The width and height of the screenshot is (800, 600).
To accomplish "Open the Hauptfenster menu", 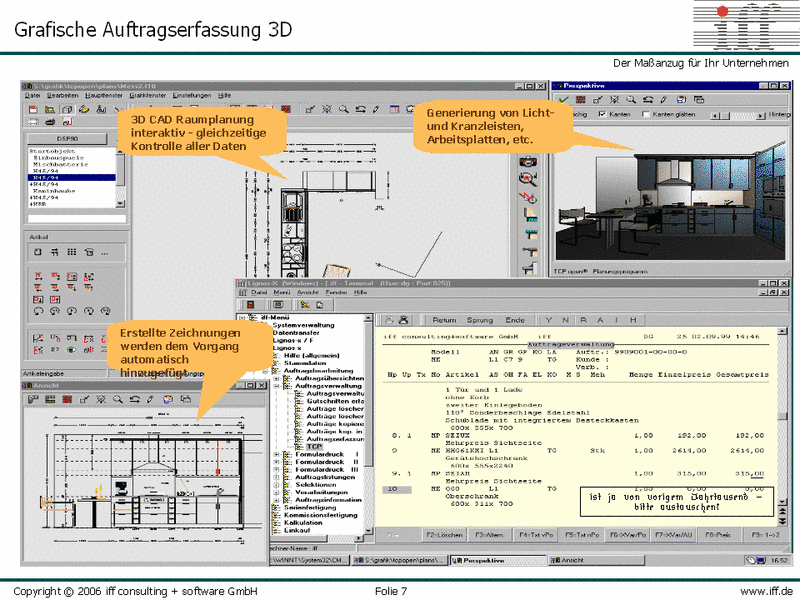I will point(104,95).
